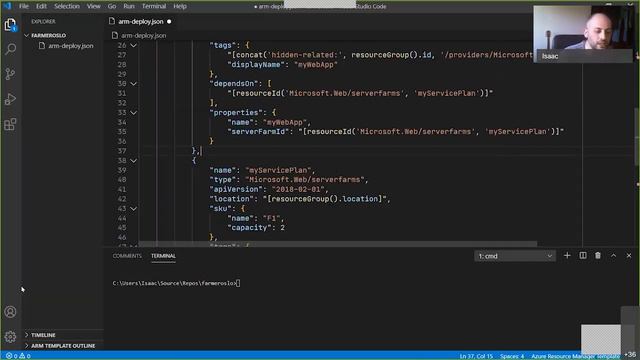Click the "serverFarmId" key on line 35

259,131
